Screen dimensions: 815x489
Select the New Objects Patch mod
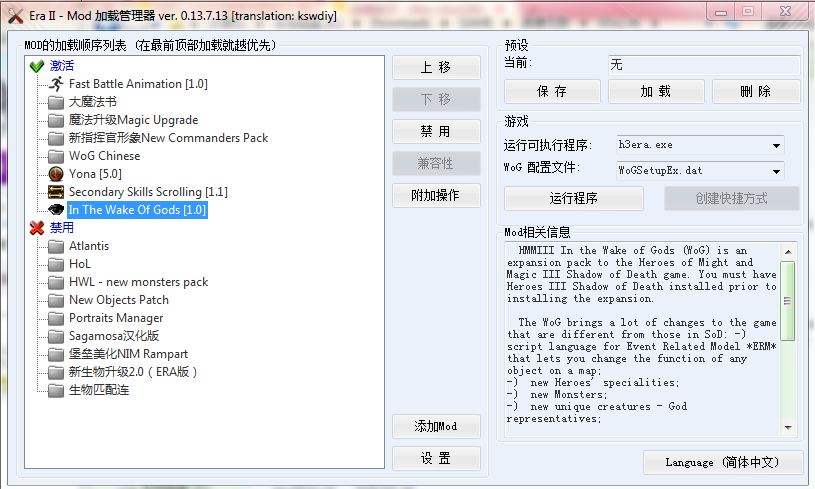[x=119, y=300]
